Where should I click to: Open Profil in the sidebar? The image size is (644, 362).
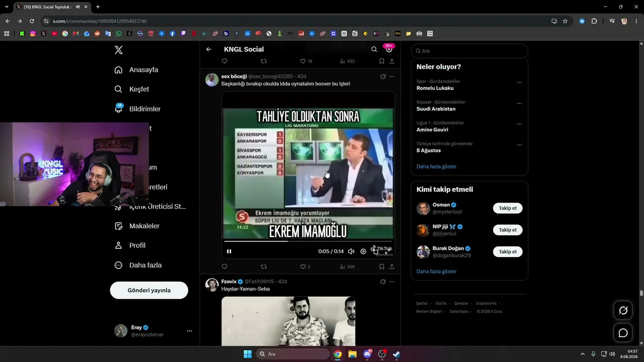point(130,245)
